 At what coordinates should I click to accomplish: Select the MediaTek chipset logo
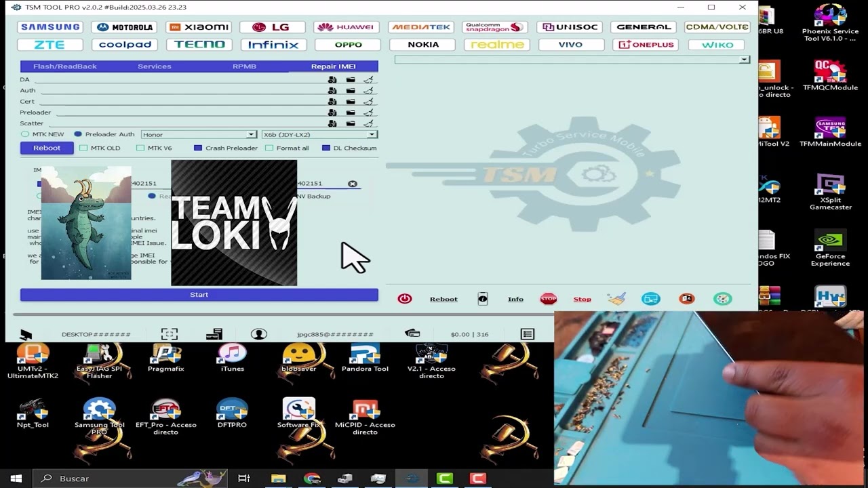click(x=421, y=27)
